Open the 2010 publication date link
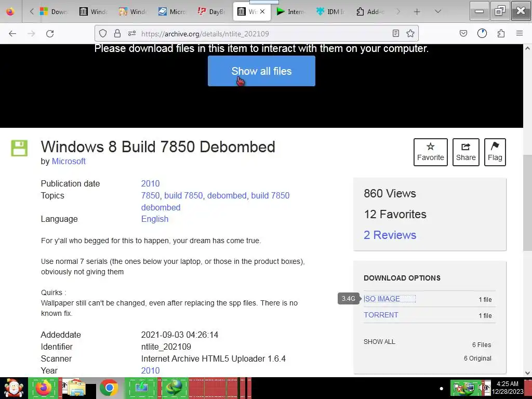 click(150, 183)
